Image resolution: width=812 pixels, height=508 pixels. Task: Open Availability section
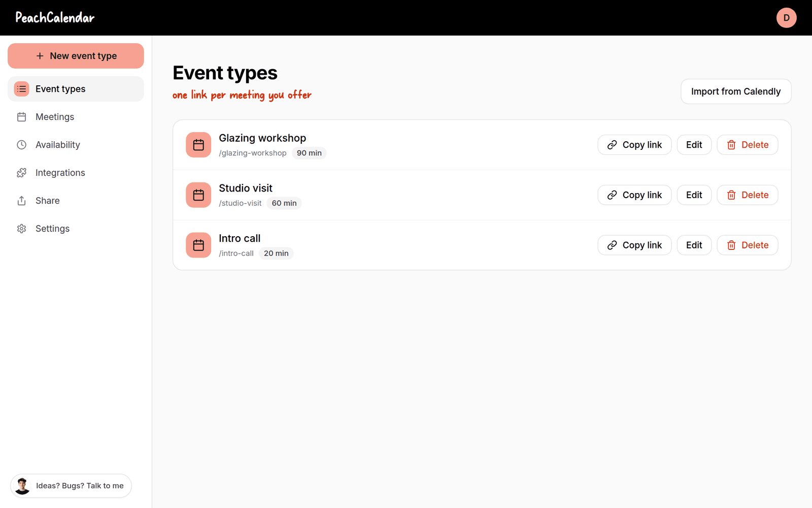76,145
